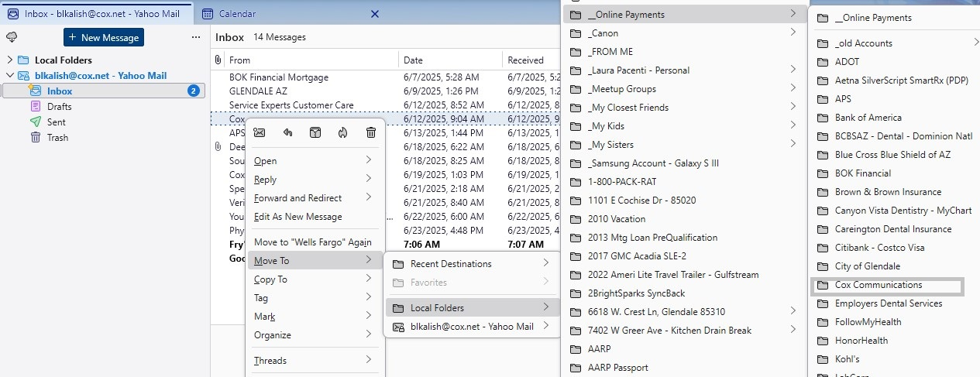Sort messages by the From column header
This screenshot has width=980, height=377.
click(x=312, y=60)
